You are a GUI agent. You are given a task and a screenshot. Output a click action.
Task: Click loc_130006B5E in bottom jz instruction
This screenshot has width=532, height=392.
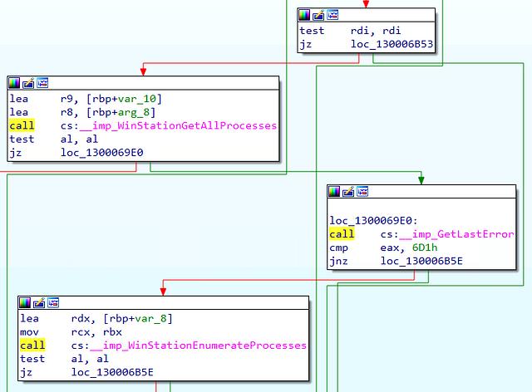pos(112,372)
